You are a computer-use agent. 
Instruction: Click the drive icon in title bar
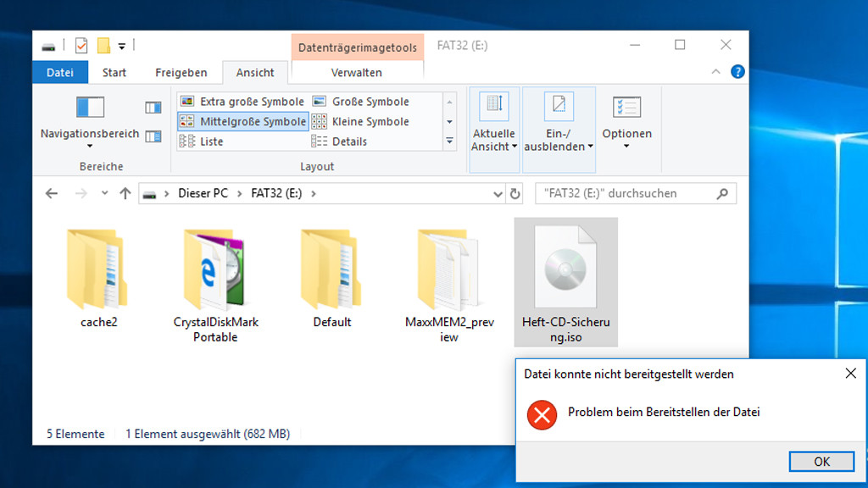click(48, 47)
